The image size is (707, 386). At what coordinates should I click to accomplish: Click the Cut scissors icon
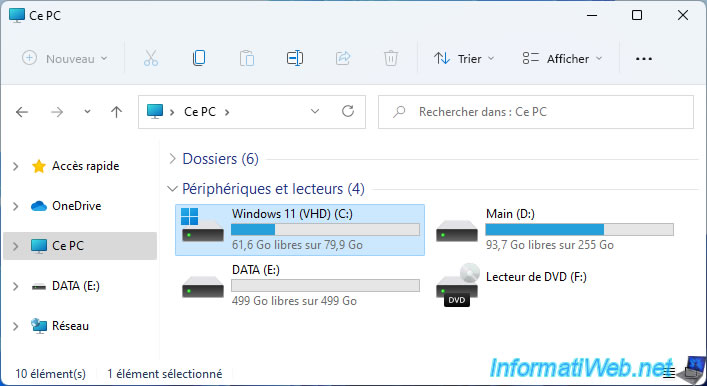point(151,58)
